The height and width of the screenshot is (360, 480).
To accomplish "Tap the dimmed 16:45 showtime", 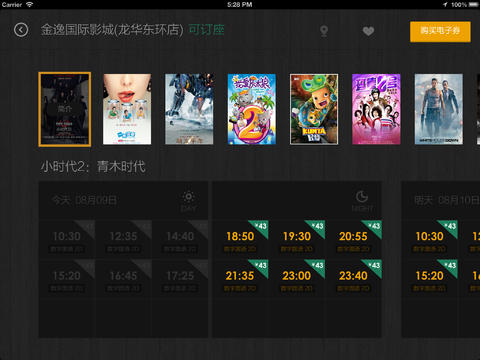I will pos(124,279).
